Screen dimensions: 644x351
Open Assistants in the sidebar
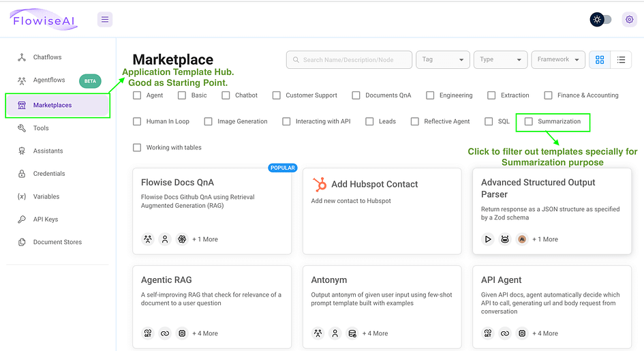(57, 151)
